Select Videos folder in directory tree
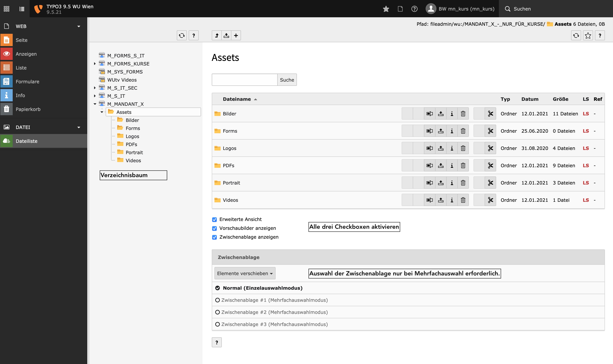 tap(133, 160)
